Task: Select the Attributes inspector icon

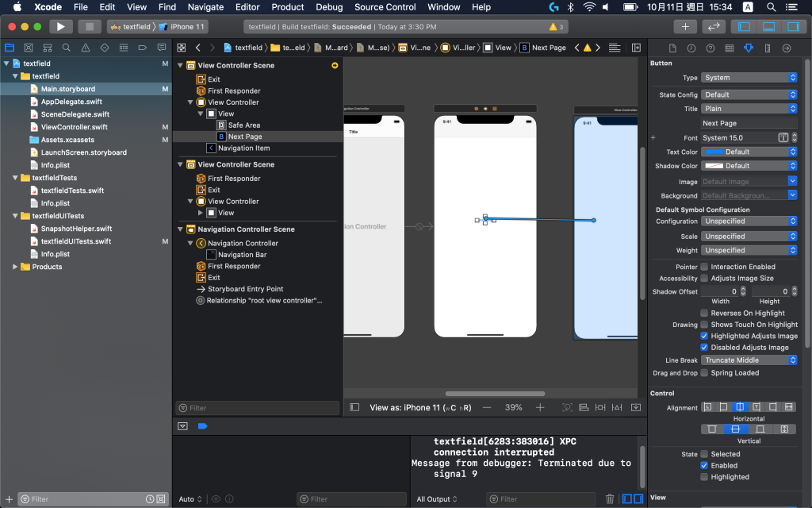Action: click(x=748, y=48)
